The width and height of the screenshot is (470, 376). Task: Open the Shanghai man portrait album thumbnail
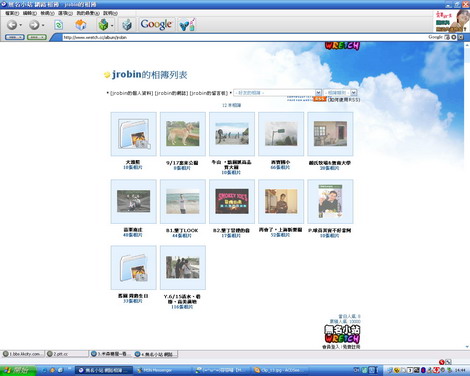(x=281, y=201)
